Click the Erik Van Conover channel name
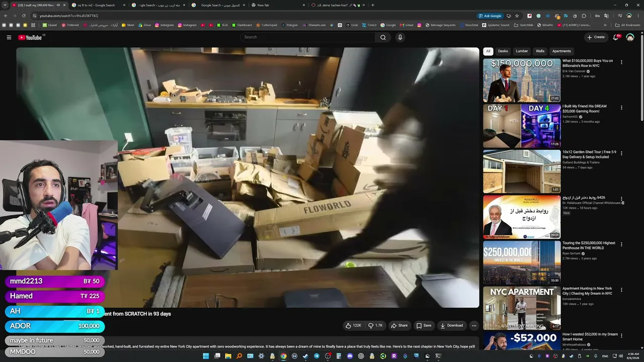This screenshot has height=362, width=644. click(574, 71)
